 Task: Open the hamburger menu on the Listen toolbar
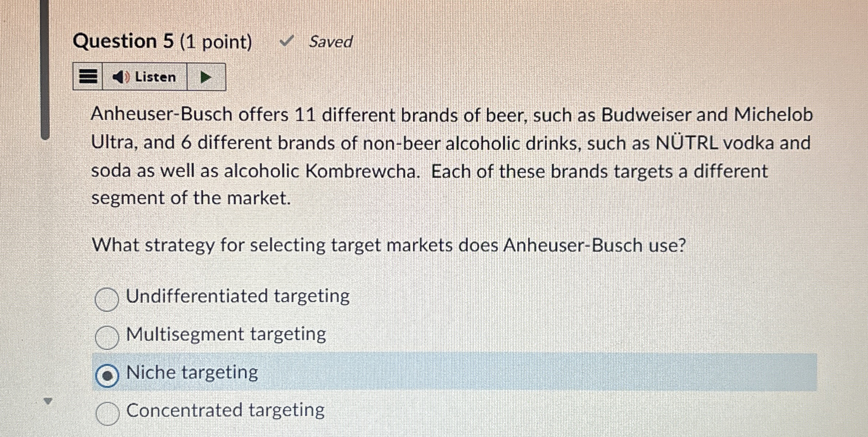[x=88, y=77]
